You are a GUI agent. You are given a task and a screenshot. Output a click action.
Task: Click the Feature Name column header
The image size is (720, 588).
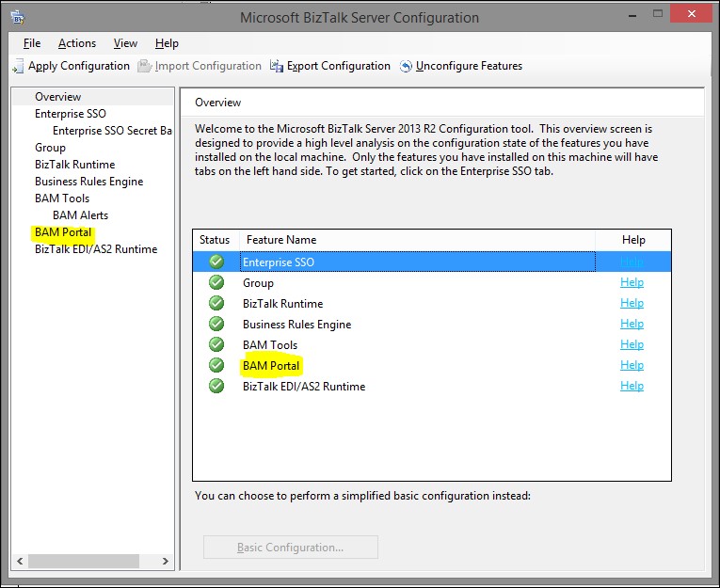pyautogui.click(x=417, y=240)
